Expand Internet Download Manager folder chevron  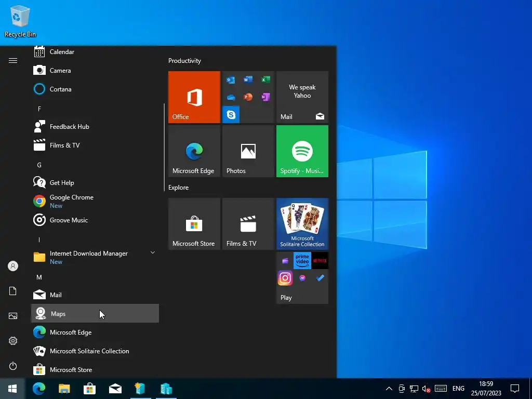tap(153, 252)
